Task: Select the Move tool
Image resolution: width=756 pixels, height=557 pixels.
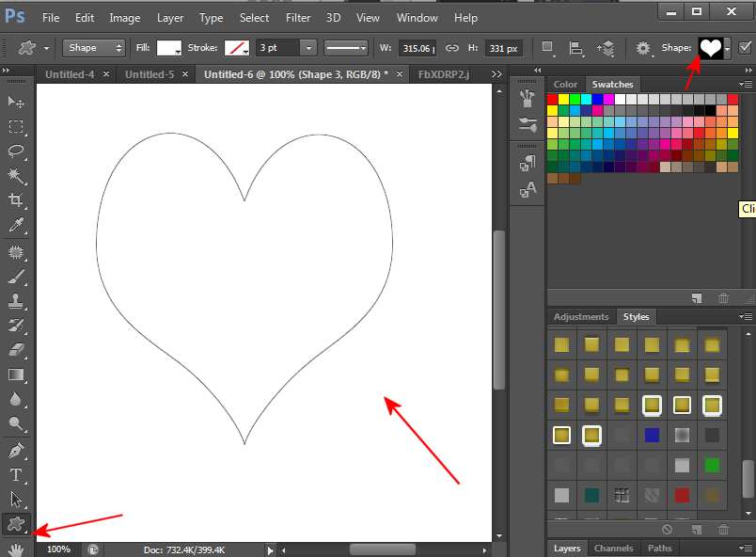Action: [16, 102]
